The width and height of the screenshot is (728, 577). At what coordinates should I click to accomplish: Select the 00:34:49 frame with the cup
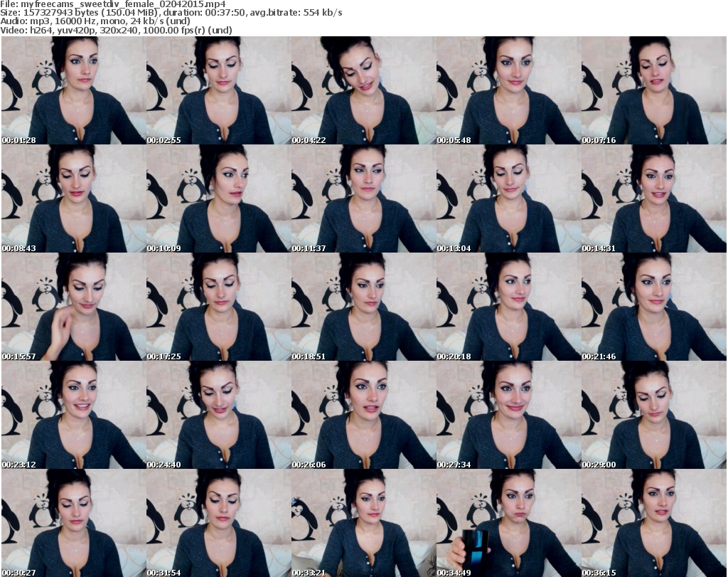[x=509, y=523]
